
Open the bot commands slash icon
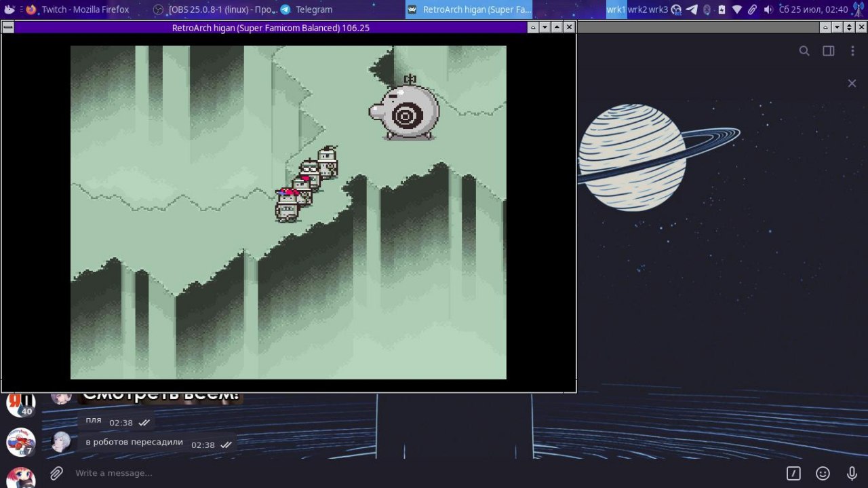tap(793, 473)
